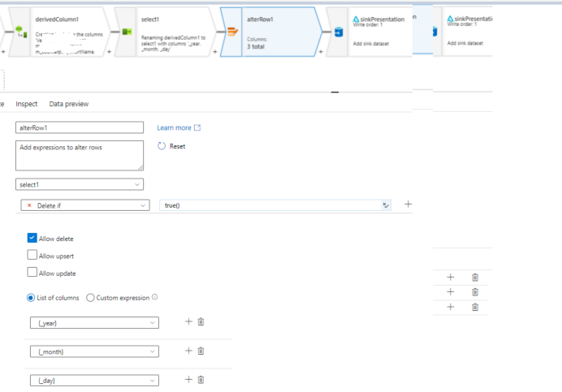Switch to the Inspect tab

[x=27, y=104]
